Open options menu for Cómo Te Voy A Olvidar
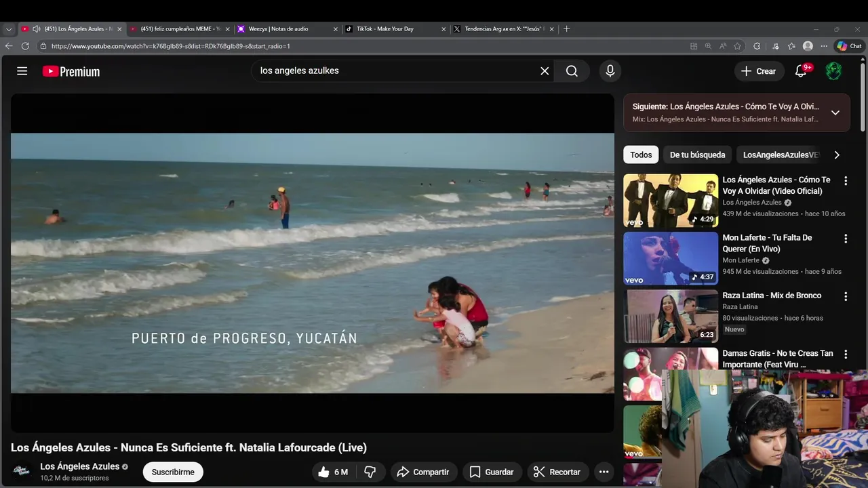This screenshot has width=868, height=488. click(846, 181)
